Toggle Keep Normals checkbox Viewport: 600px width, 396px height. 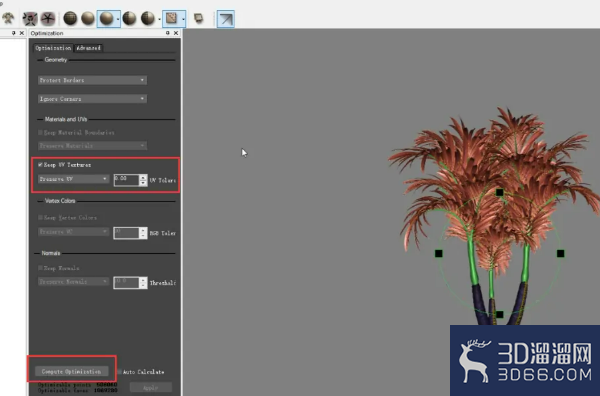pyautogui.click(x=40, y=268)
